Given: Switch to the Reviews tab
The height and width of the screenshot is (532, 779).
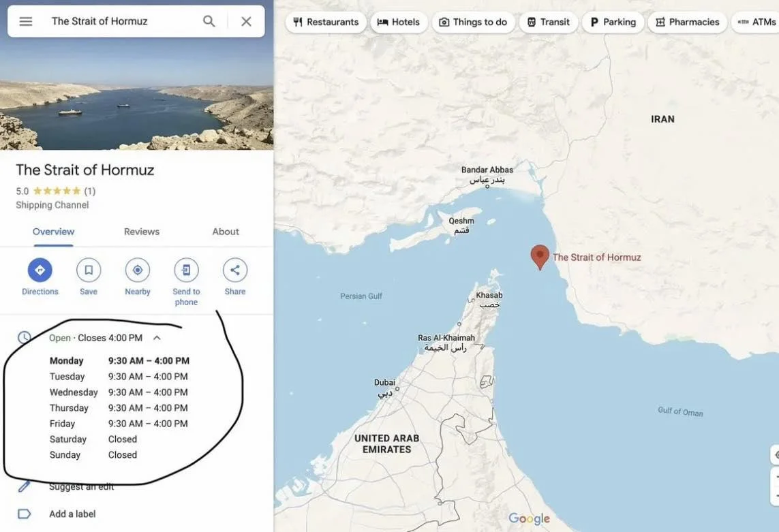Looking at the screenshot, I should (142, 232).
